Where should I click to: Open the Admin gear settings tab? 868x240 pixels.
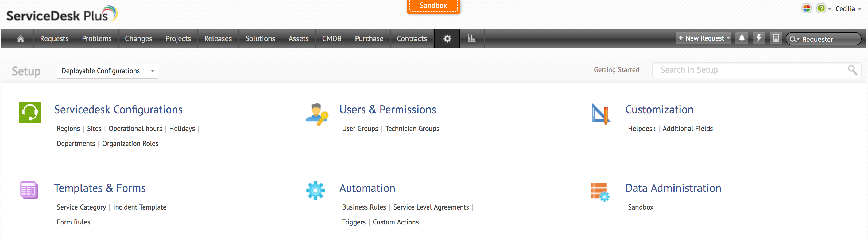pos(447,38)
